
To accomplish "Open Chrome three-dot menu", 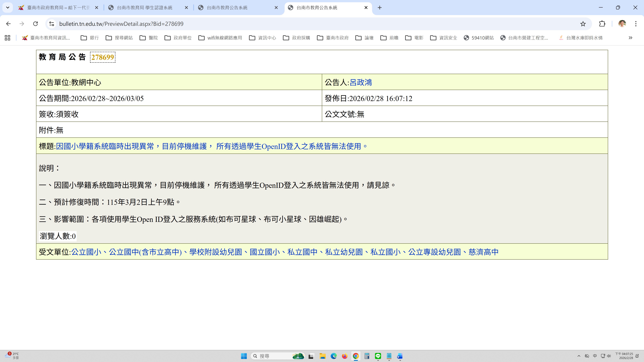I will [x=636, y=24].
